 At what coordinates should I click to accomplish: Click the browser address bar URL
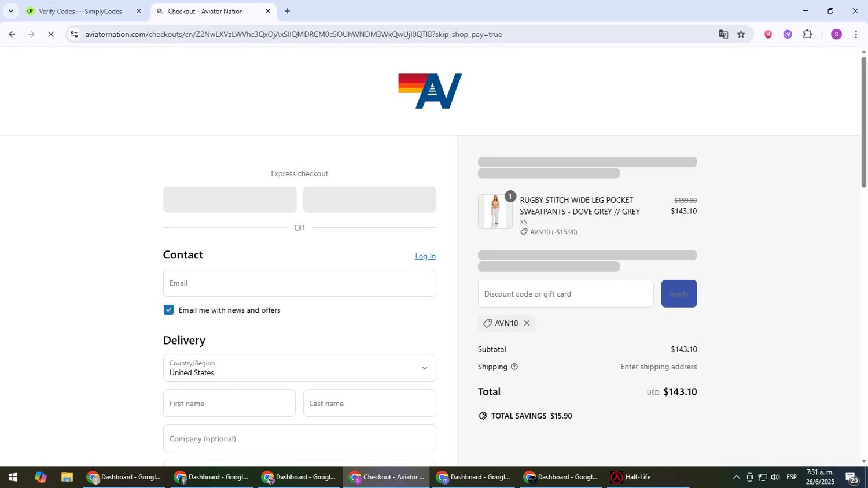click(x=293, y=34)
